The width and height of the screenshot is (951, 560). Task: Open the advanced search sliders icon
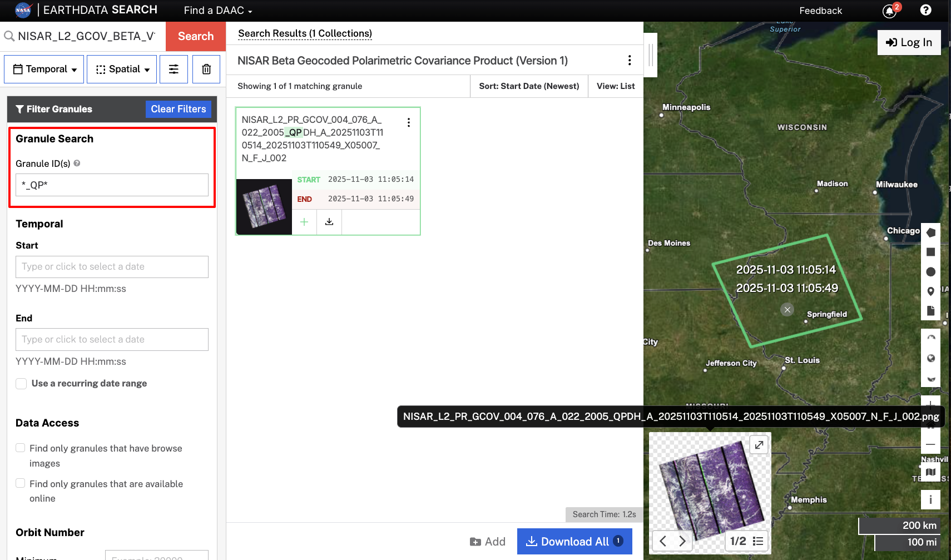point(174,69)
